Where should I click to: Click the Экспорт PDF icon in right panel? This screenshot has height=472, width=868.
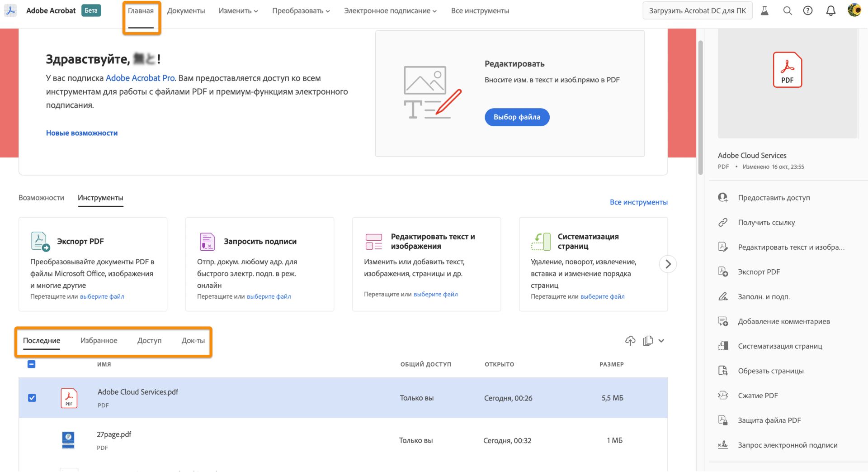tap(723, 272)
